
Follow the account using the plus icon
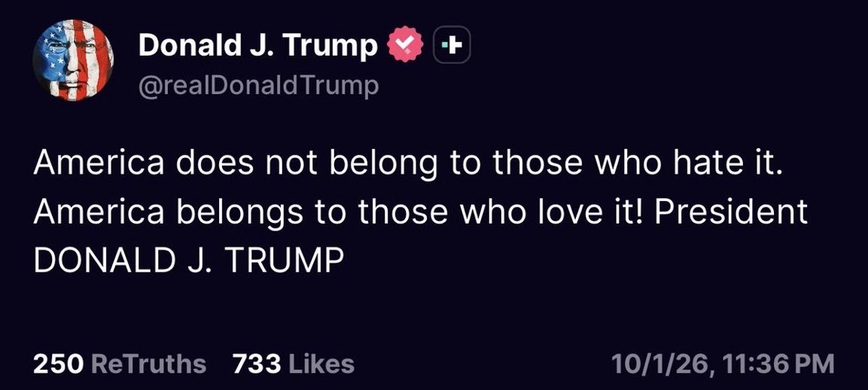coord(453,46)
